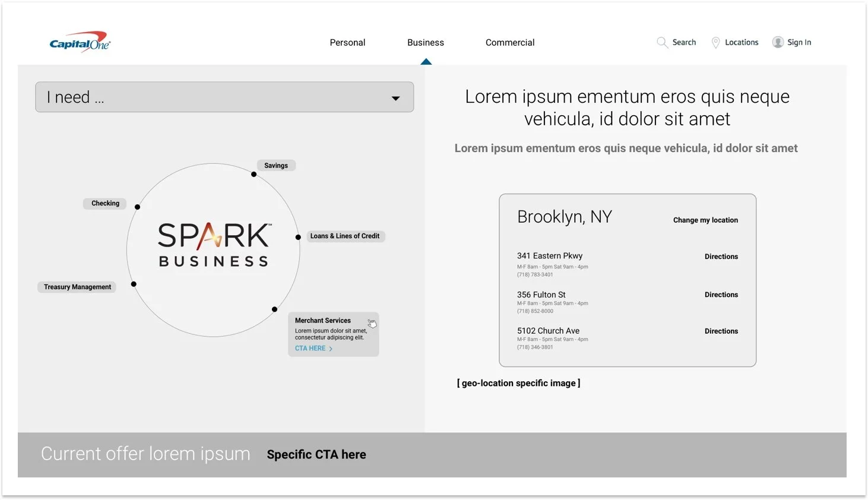The image size is (868, 500).
Task: Click the Sign In link text
Action: 799,42
